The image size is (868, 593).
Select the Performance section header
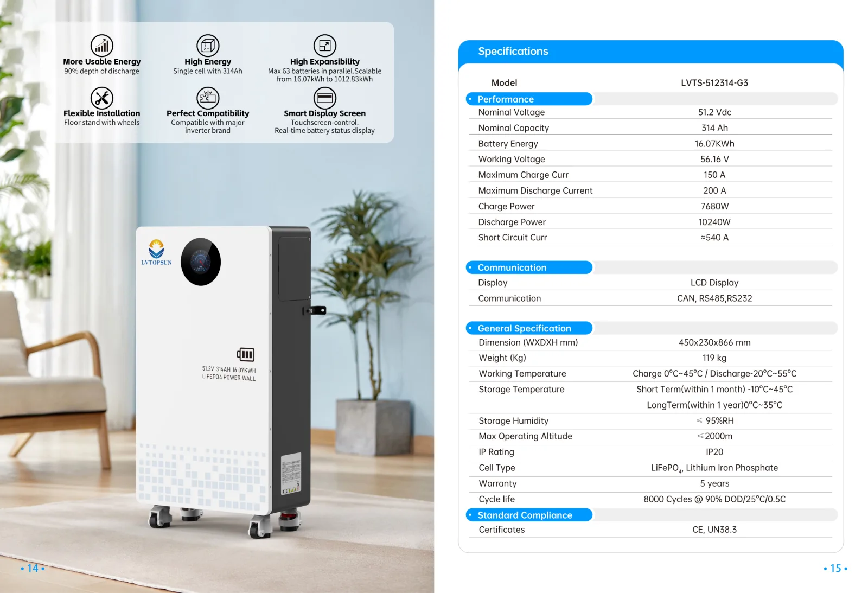529,99
